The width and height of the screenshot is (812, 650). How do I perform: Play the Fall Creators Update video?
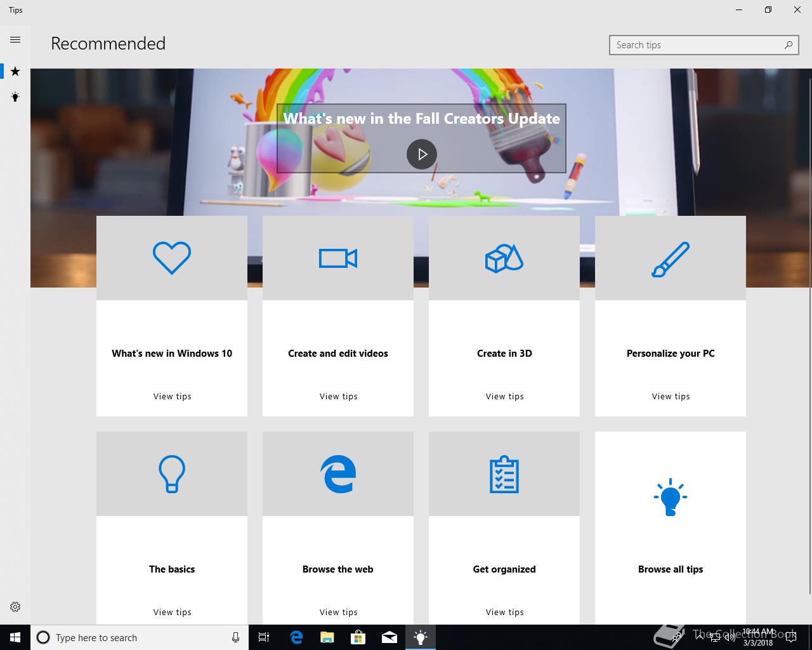coord(422,154)
